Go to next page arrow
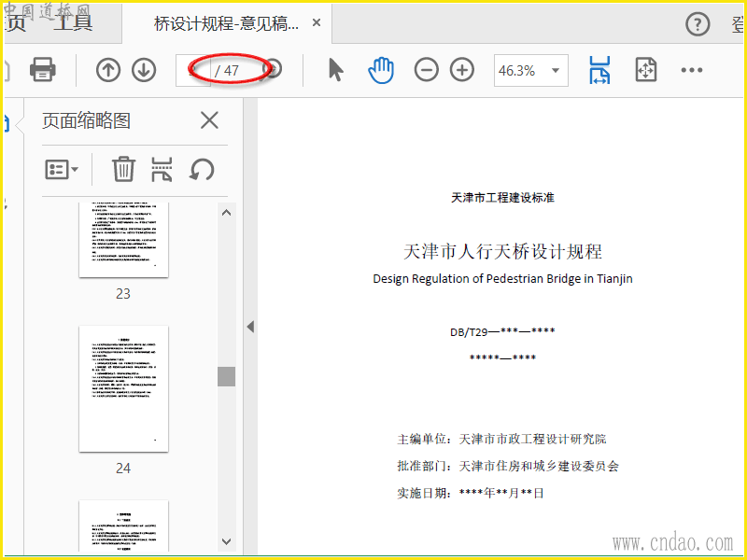The image size is (747, 560). (144, 70)
